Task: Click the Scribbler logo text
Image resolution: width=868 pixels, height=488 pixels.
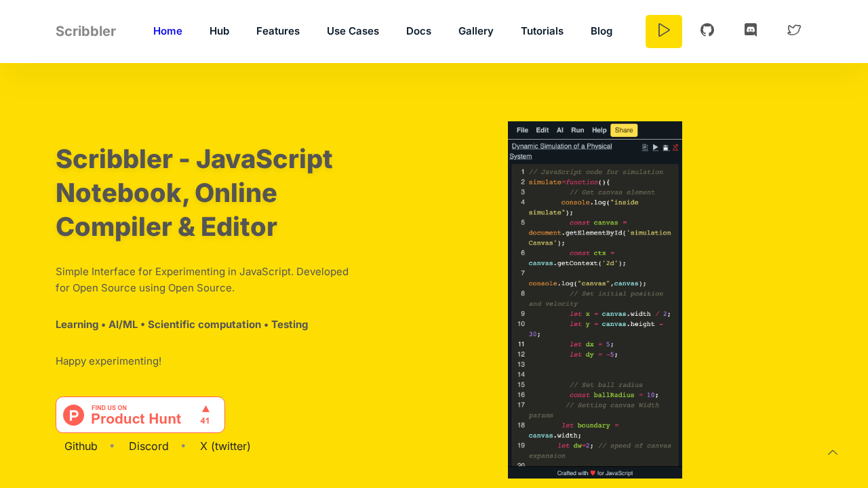Action: point(85,31)
